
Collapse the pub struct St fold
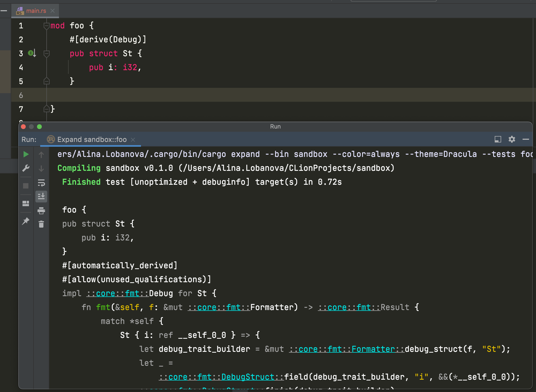tap(47, 53)
